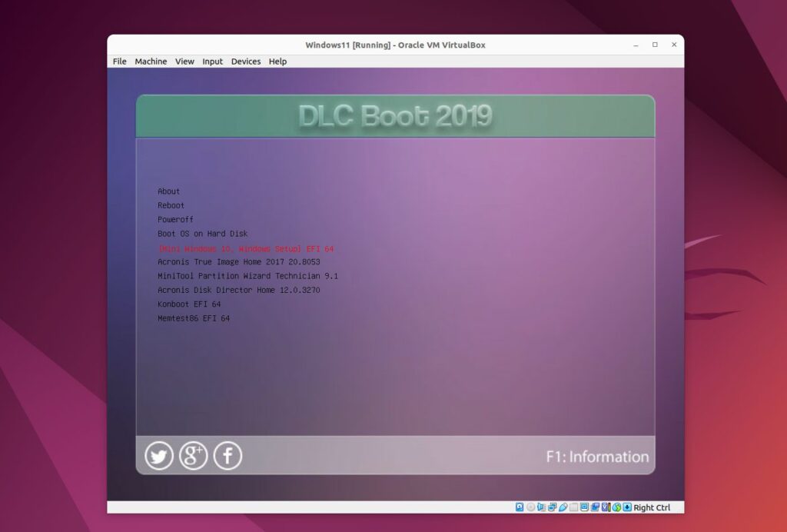This screenshot has width=787, height=532.
Task: Select Konboot EFI 64 entry
Action: click(x=188, y=304)
